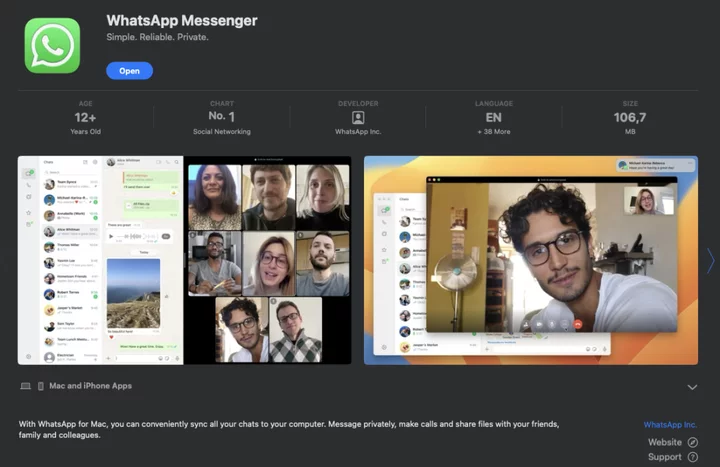Click the 12+ age rating
720x467 pixels.
click(x=86, y=117)
